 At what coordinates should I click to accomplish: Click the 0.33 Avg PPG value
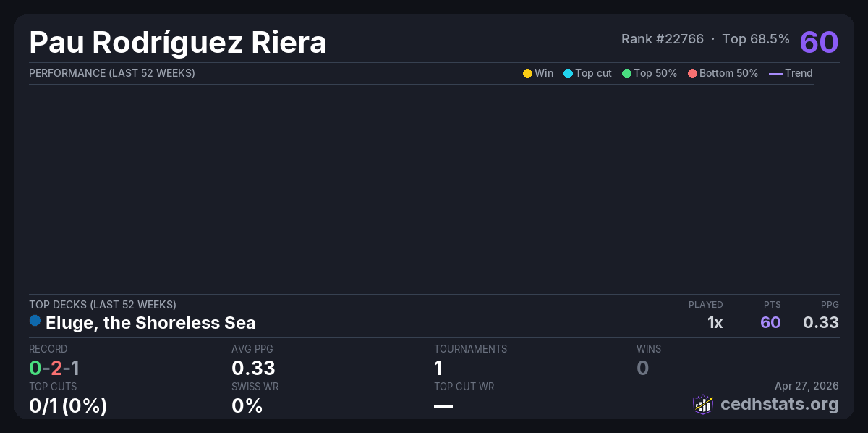click(253, 369)
